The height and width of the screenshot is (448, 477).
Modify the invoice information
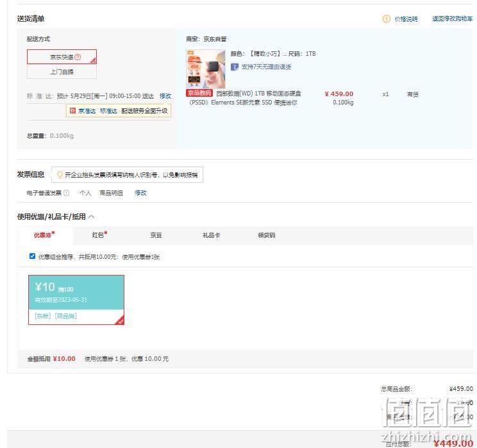coord(140,193)
